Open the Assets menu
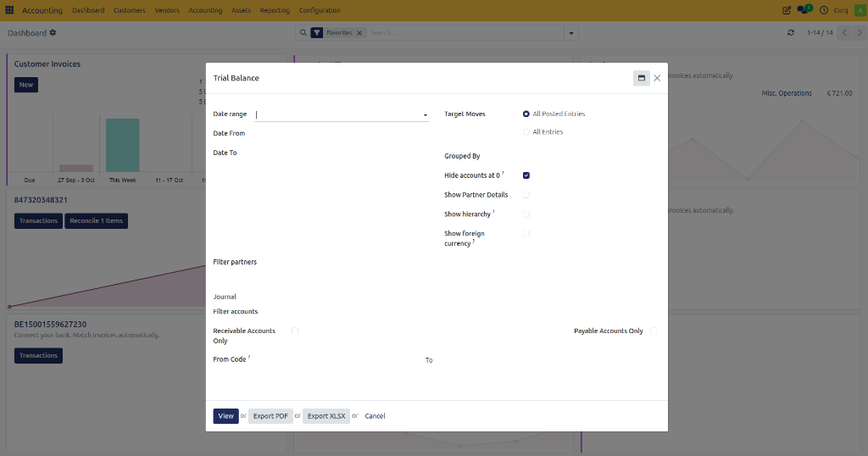The width and height of the screenshot is (868, 456). [241, 10]
